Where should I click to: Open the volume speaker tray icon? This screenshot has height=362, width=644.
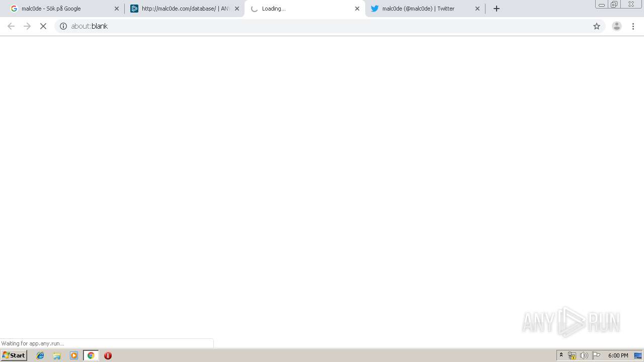click(x=584, y=355)
